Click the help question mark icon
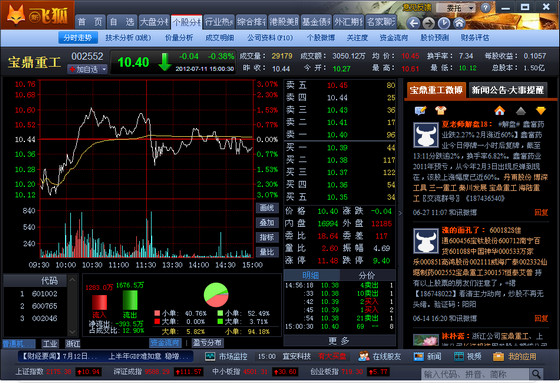This screenshot has height=383, width=560. [485, 7]
